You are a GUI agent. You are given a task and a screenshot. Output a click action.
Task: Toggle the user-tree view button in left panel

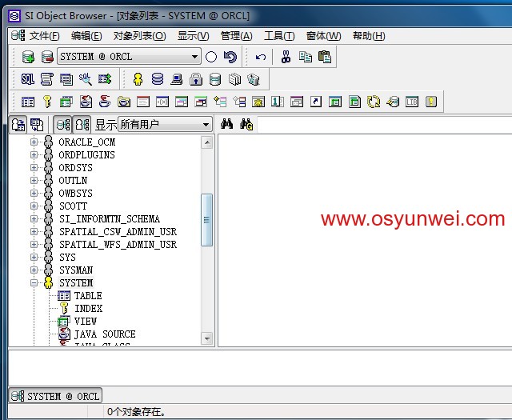(18, 125)
